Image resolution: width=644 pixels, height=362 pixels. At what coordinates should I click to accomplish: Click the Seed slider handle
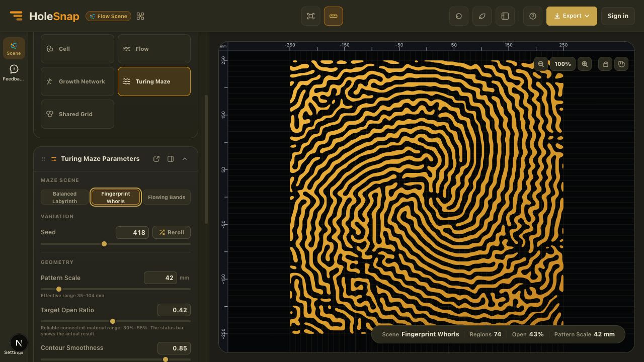point(104,244)
